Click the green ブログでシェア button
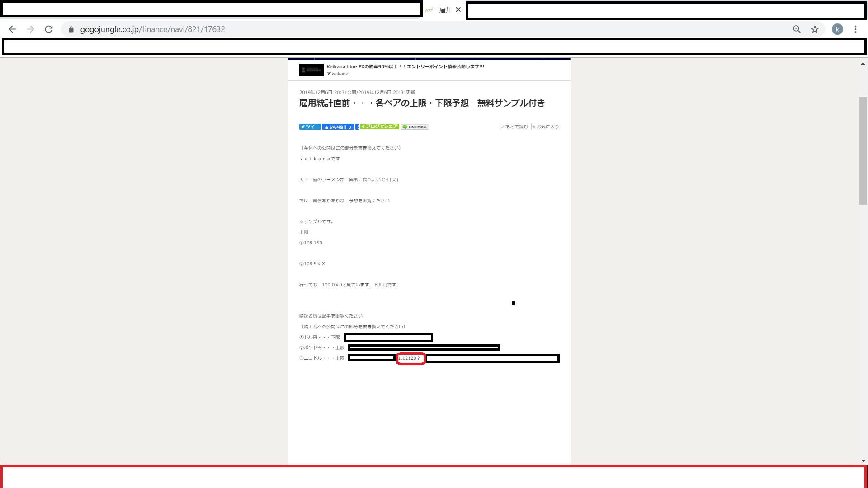Image resolution: width=868 pixels, height=488 pixels. click(x=379, y=127)
